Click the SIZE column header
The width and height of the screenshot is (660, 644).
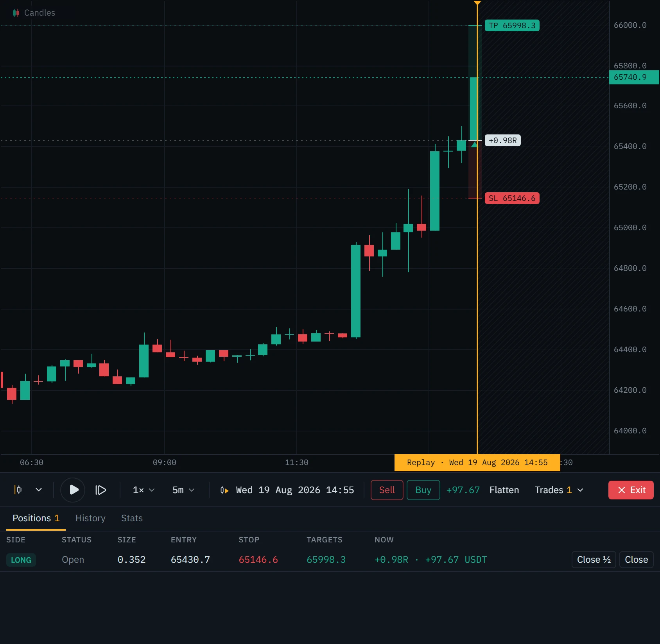tap(127, 540)
